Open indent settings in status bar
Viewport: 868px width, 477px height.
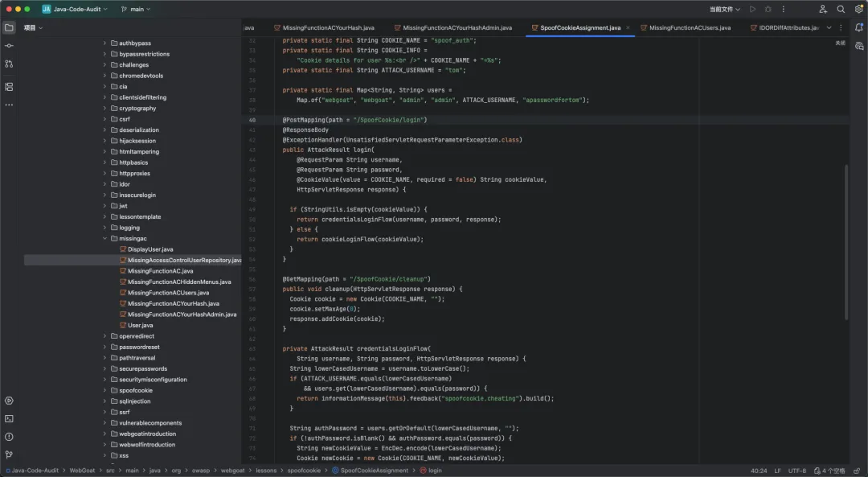point(829,471)
